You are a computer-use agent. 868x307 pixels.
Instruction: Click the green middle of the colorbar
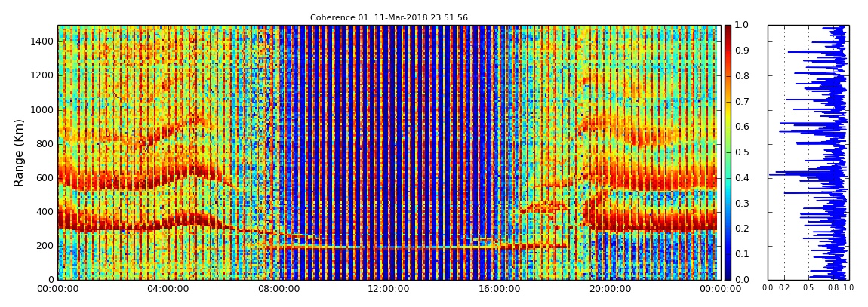pyautogui.click(x=728, y=152)
